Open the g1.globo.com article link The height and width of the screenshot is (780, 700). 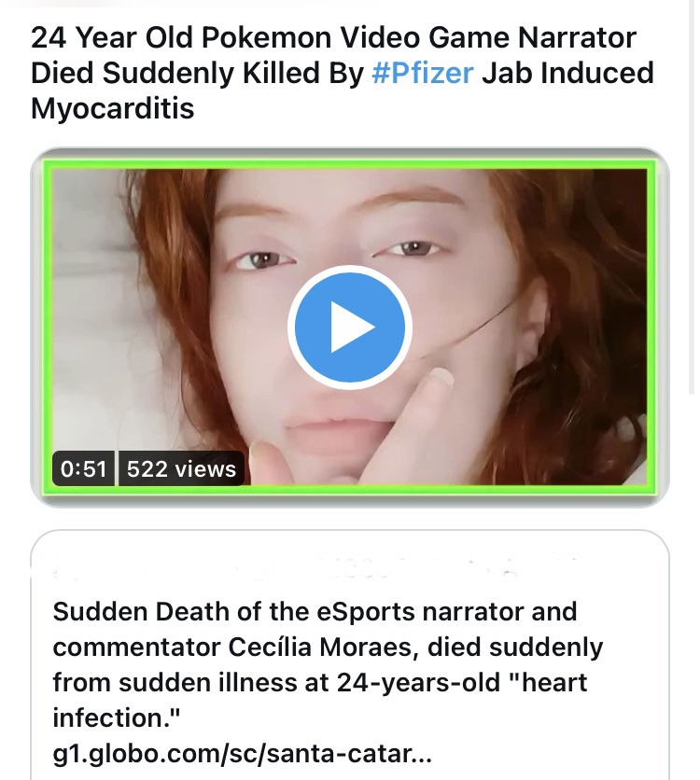[x=242, y=753]
